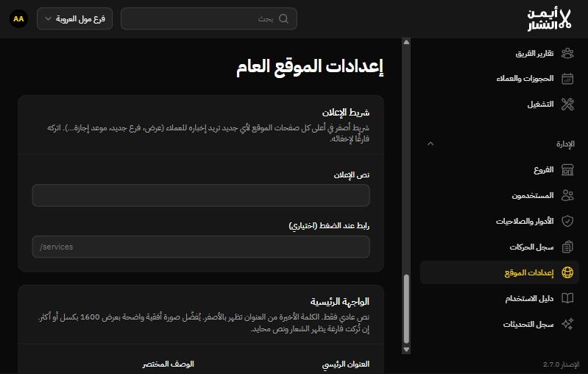
Task: Click the users icon beside المستخدمون
Action: (567, 195)
